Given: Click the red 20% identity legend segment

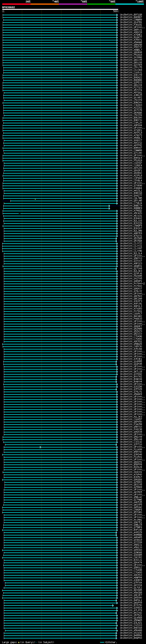Looking at the screenshot, I should click(x=16, y=4).
